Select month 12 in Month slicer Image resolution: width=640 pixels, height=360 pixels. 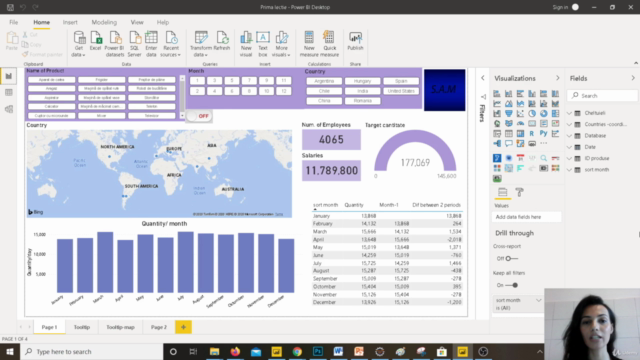[x=284, y=91]
